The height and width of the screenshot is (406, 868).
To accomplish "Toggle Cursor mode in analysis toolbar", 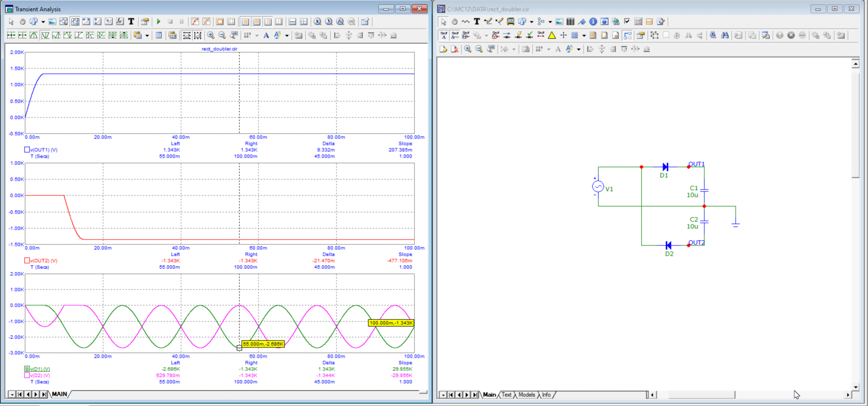I will [x=75, y=21].
